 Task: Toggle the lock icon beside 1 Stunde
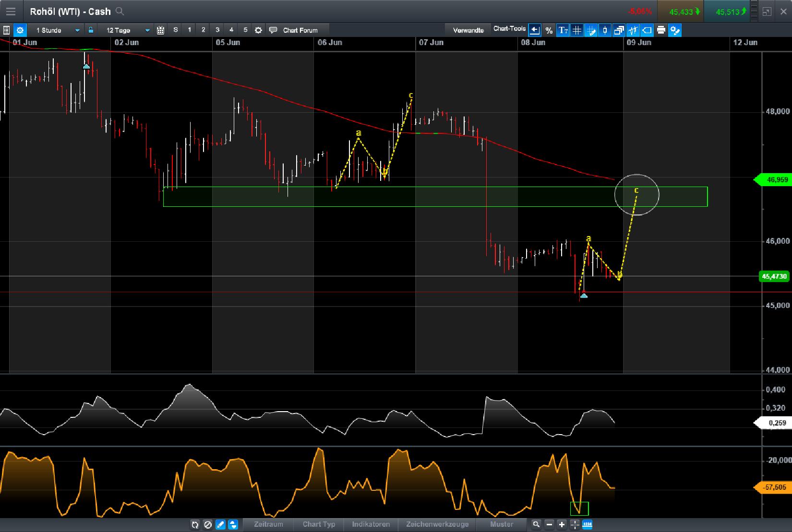[91, 30]
